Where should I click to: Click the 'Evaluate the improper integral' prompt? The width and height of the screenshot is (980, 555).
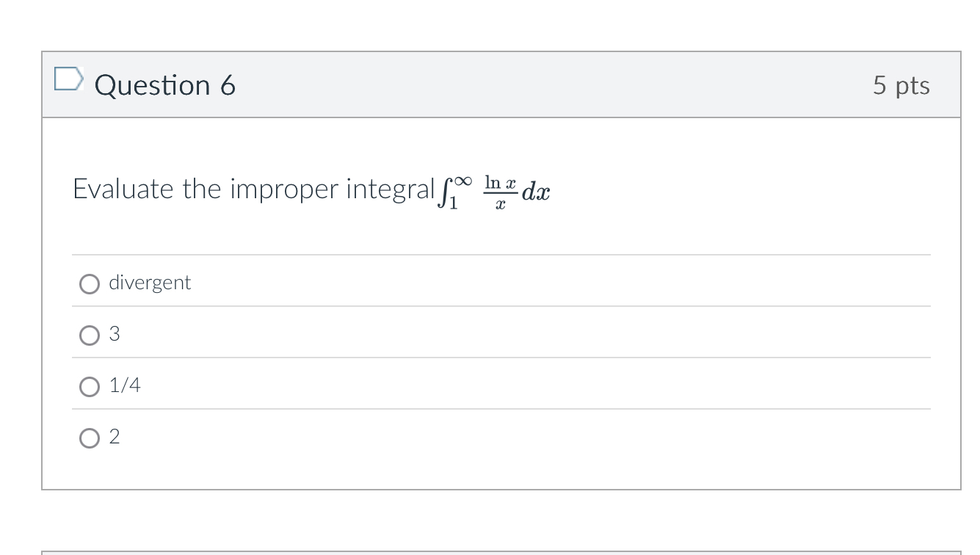point(250,189)
